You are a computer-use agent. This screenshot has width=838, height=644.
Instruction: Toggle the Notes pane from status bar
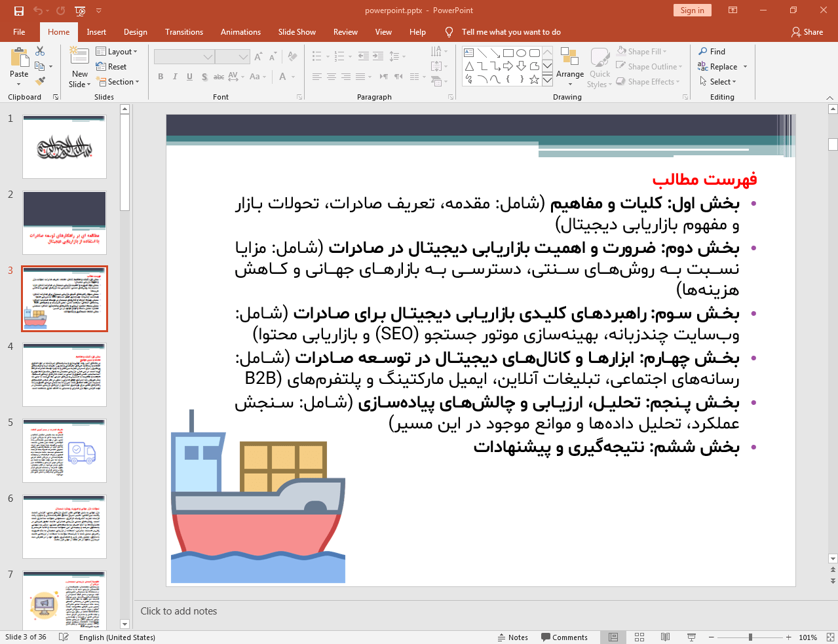(x=513, y=636)
